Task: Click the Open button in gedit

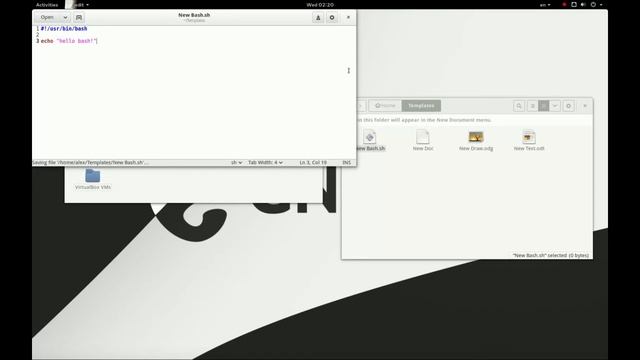Action: tap(47, 18)
